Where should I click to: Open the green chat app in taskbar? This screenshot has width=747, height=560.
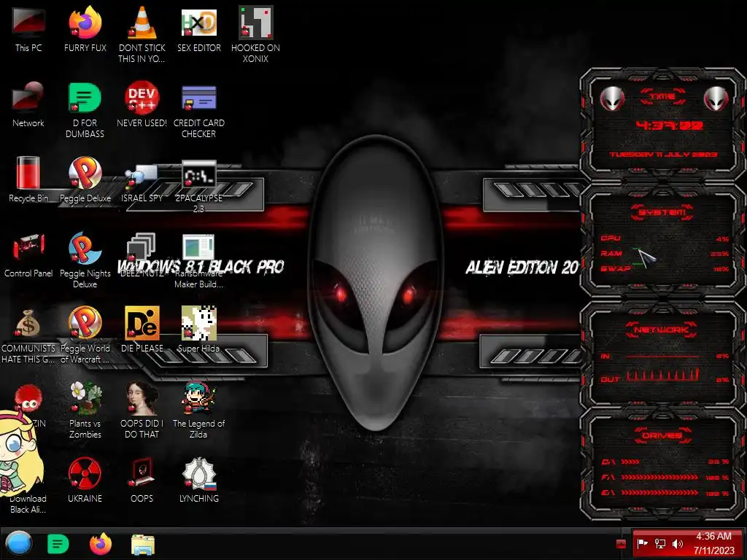click(58, 544)
